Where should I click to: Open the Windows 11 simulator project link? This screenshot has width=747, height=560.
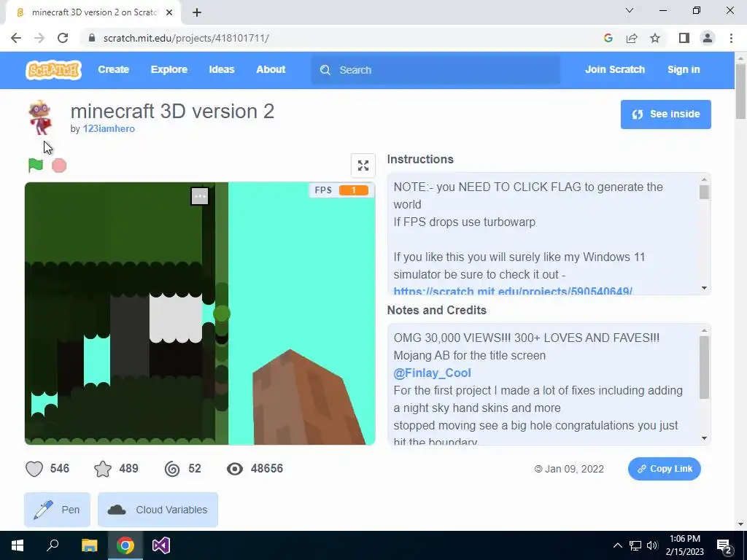(513, 290)
